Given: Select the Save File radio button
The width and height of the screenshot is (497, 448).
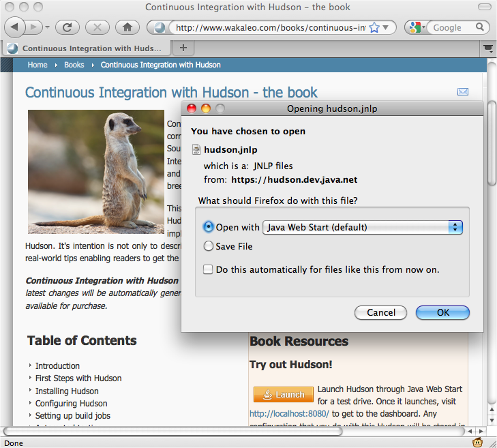Looking at the screenshot, I should tap(208, 246).
